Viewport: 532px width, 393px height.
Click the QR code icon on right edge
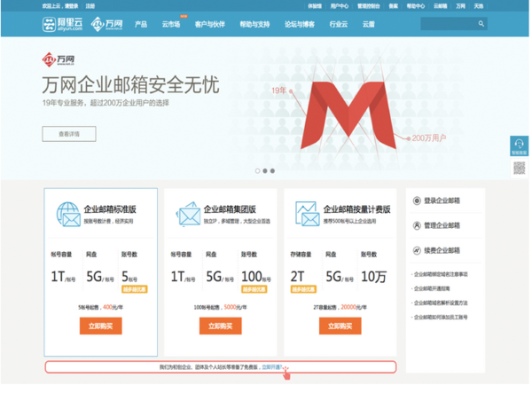pos(519,168)
